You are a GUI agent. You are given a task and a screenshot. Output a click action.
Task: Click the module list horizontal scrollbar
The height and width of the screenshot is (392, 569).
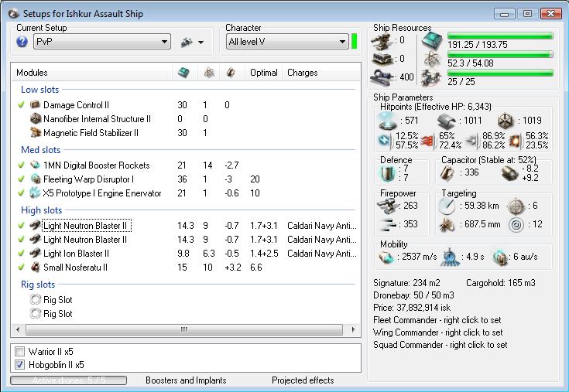[184, 330]
